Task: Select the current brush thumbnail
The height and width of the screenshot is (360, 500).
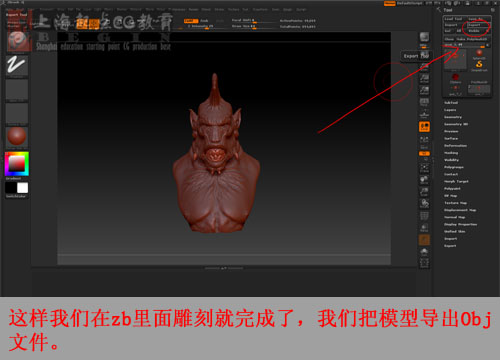Action: pos(17,41)
